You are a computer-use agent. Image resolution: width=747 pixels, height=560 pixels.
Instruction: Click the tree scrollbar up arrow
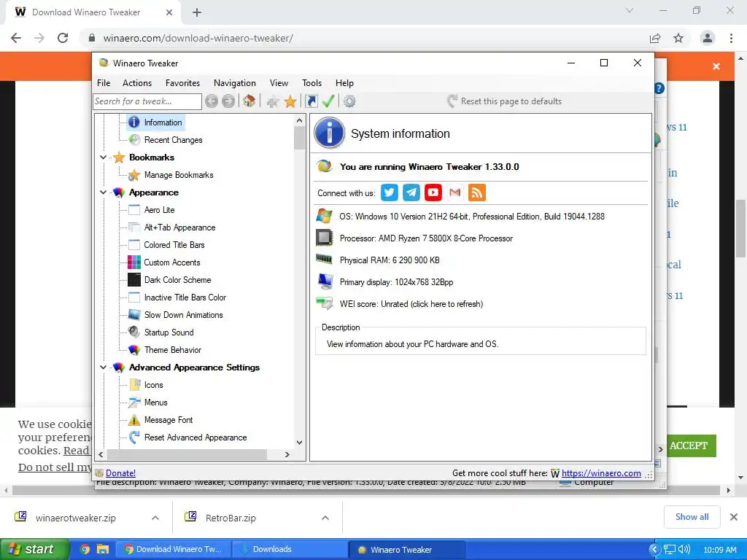tap(299, 120)
